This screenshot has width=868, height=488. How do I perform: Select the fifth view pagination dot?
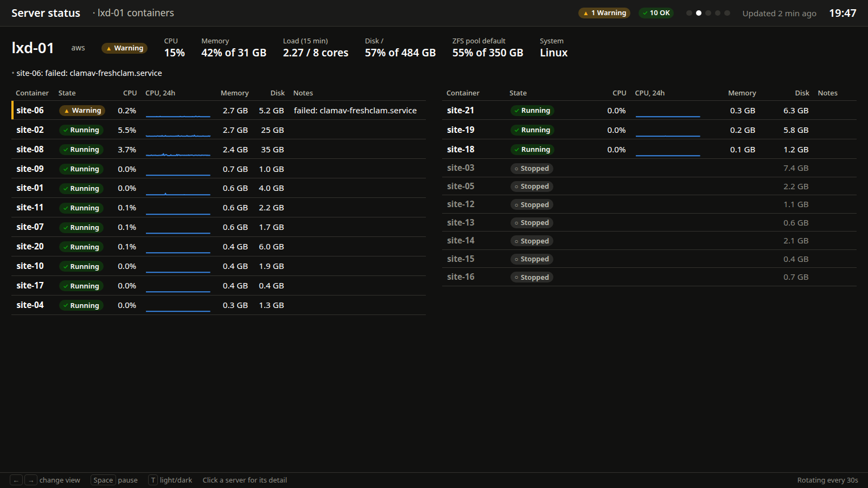tap(727, 13)
